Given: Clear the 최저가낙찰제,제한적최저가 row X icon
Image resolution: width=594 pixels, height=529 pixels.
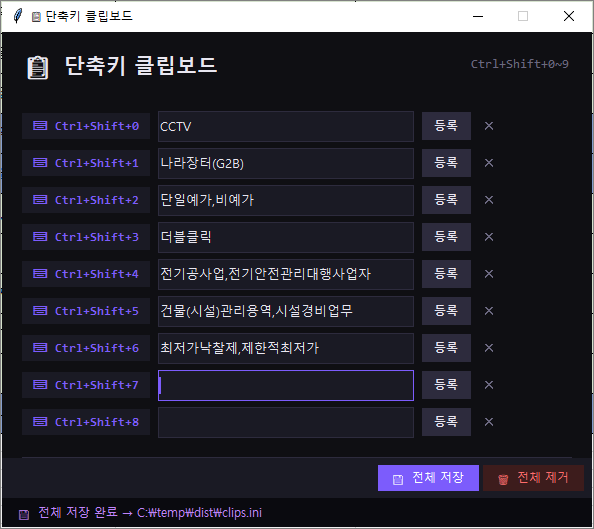Looking at the screenshot, I should [489, 348].
